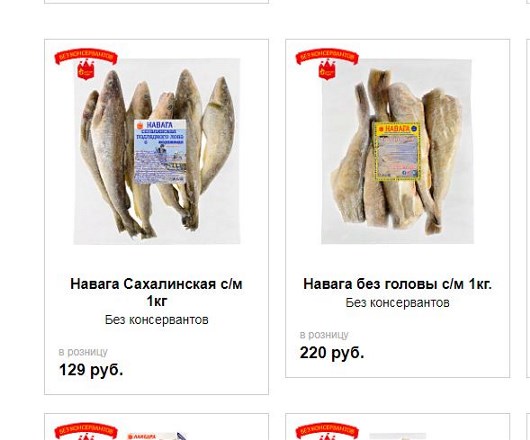Click the red 'Без консервантов' ribbon on Навага Сахалинская
The height and width of the screenshot is (440, 530).
[86, 57]
